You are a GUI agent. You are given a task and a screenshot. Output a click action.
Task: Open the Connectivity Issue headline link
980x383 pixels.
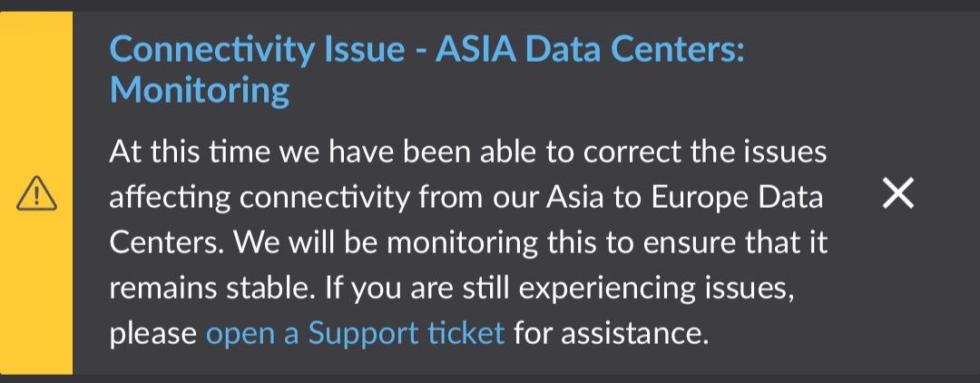tap(426, 69)
